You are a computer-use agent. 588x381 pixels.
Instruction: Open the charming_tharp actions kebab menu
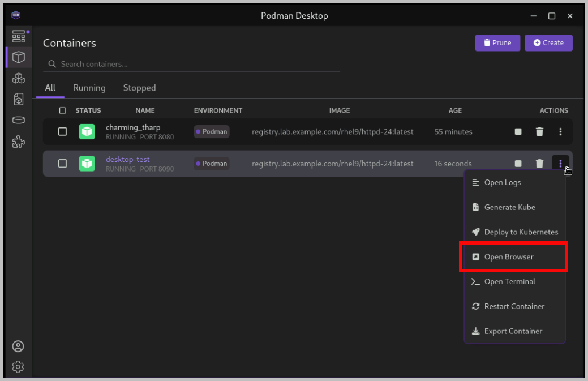tap(560, 132)
